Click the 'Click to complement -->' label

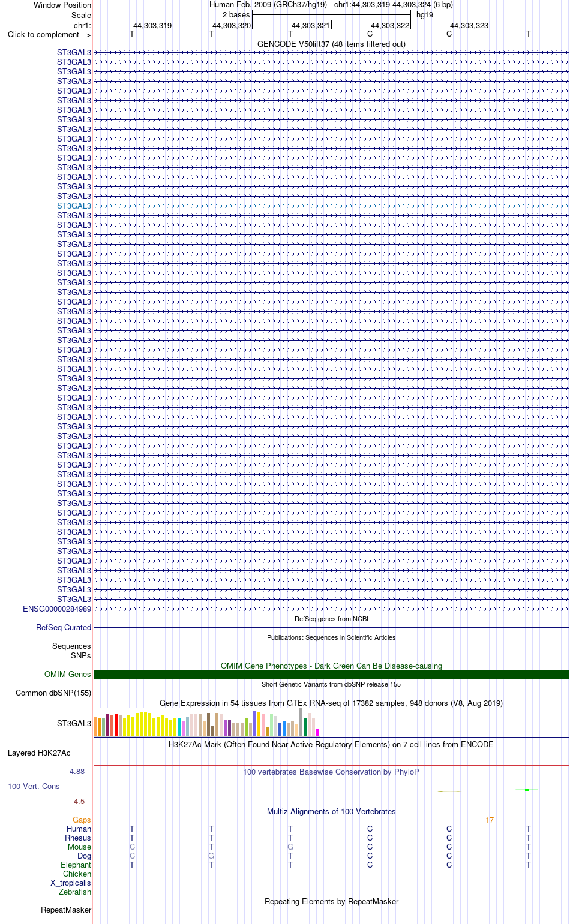[49, 34]
